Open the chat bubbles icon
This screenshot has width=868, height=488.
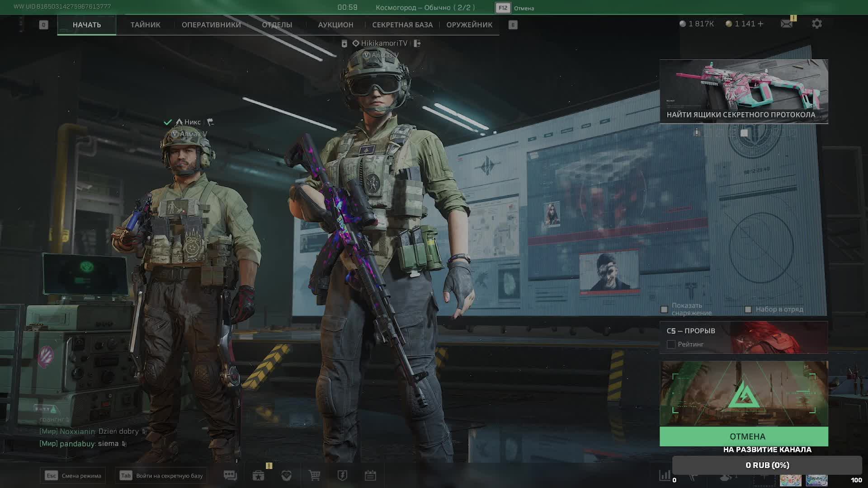[230, 475]
